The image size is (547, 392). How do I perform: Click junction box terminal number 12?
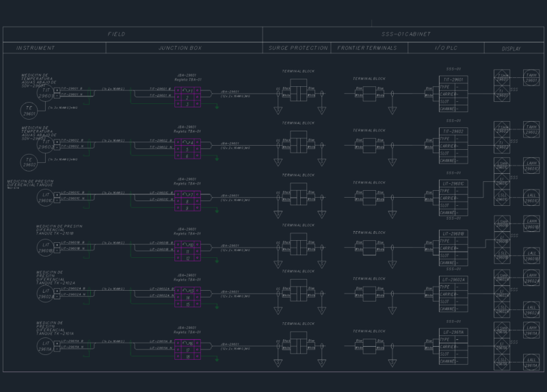tap(187, 258)
